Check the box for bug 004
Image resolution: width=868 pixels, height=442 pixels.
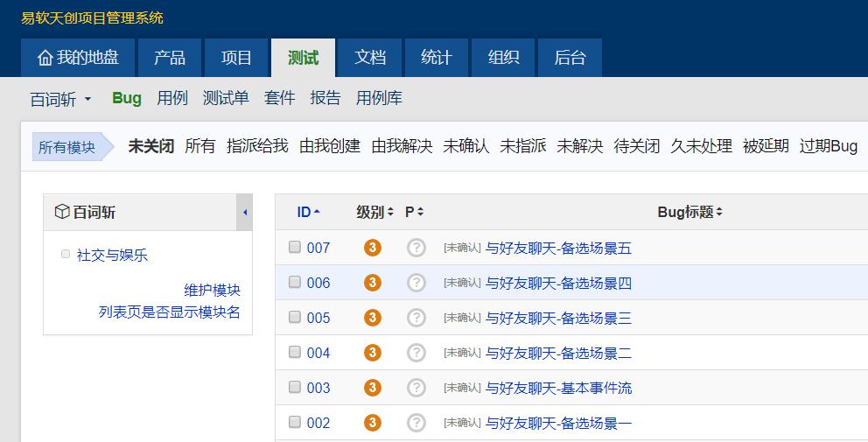tap(295, 352)
